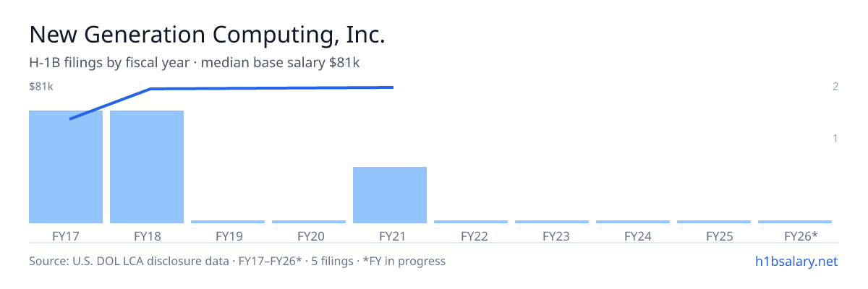Click the right axis value 2
This screenshot has height=289, width=868.
835,87
